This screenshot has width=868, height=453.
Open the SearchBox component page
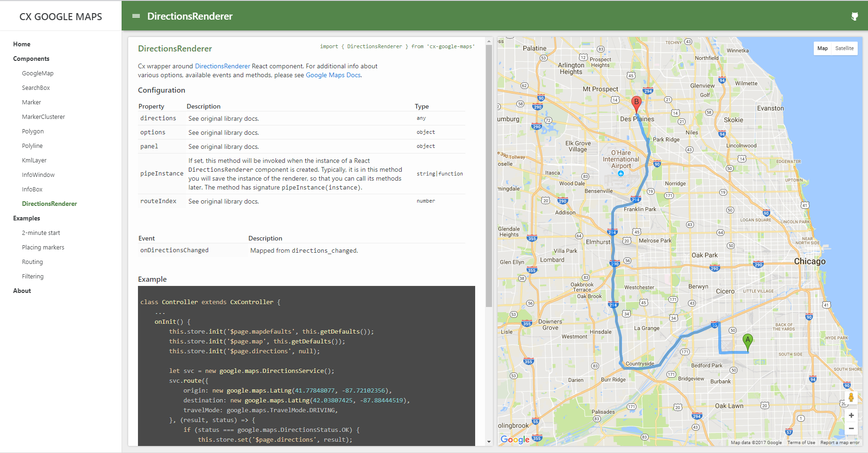coord(36,88)
